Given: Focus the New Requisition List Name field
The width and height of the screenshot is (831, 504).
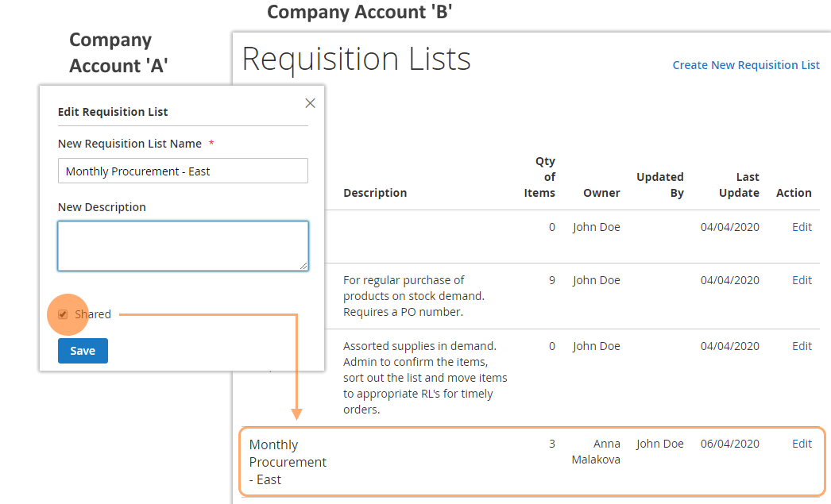Looking at the screenshot, I should point(183,171).
